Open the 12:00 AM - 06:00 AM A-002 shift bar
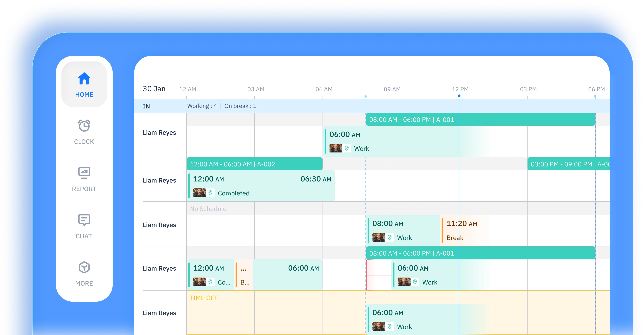 (x=254, y=164)
